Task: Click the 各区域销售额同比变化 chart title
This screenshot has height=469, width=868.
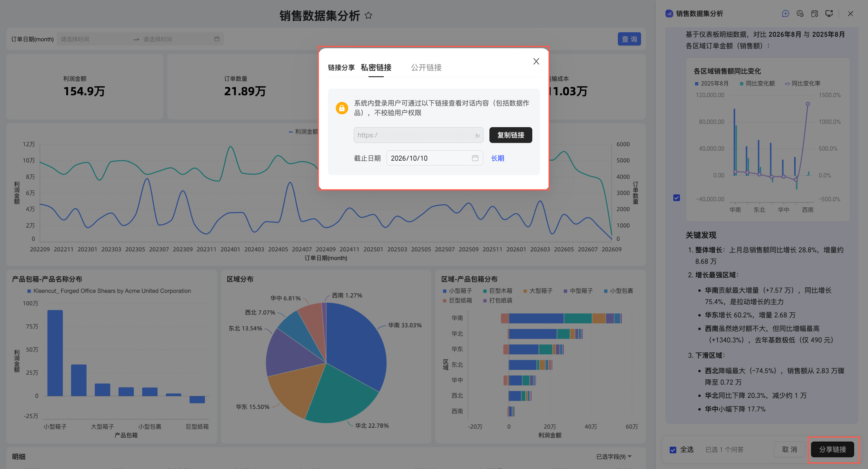Action: 727,71
